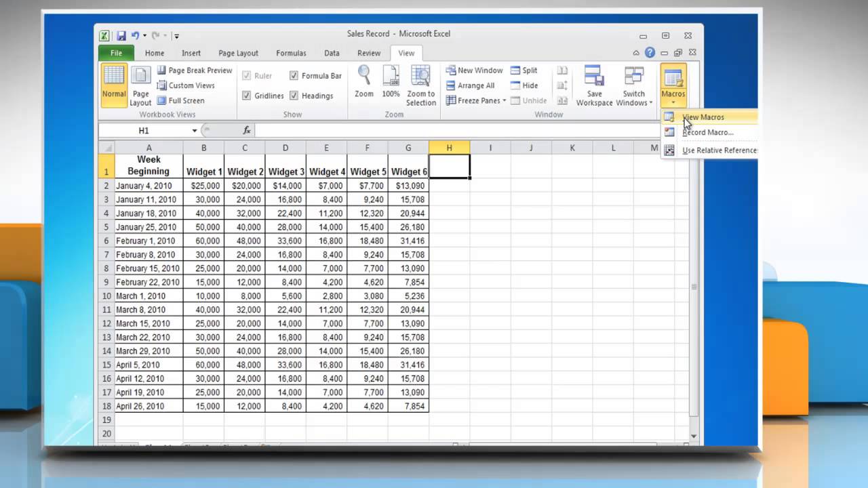
Task: Open Customize Quick Access Toolbar dropdown
Action: [176, 36]
